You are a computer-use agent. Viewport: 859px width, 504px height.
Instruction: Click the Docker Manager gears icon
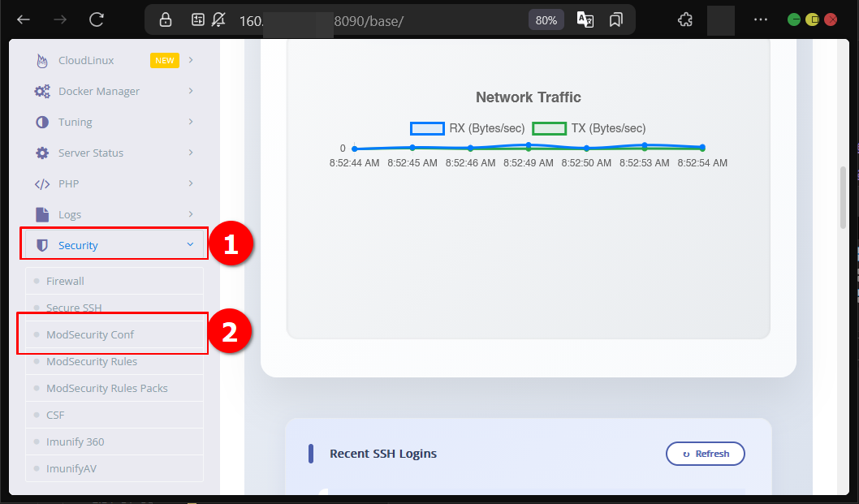(42, 92)
